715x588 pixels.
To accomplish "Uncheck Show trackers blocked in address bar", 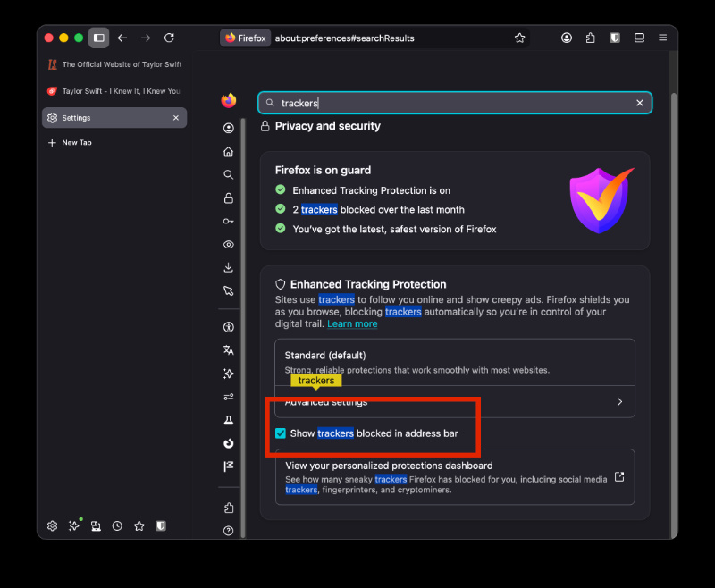I will pyautogui.click(x=281, y=433).
